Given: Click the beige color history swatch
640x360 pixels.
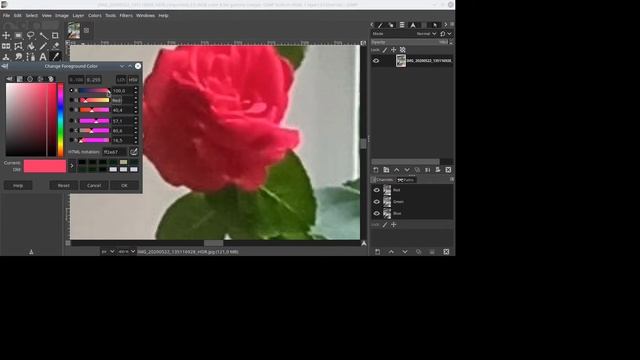Looking at the screenshot, I should 123,162.
